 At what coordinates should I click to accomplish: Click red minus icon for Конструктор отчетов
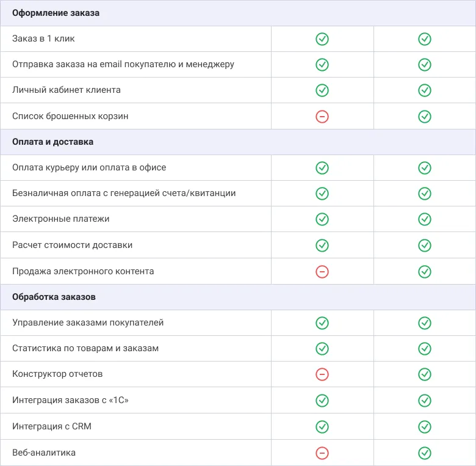pyautogui.click(x=322, y=374)
